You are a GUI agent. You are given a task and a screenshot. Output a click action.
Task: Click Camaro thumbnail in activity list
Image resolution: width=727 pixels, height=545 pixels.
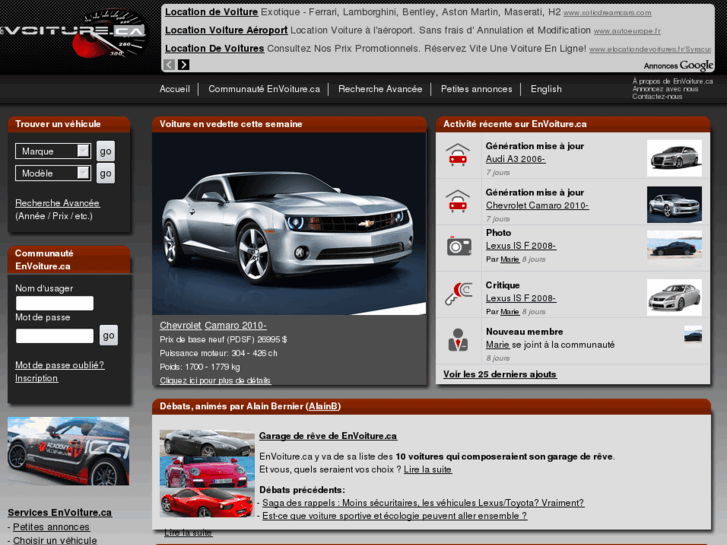(674, 205)
